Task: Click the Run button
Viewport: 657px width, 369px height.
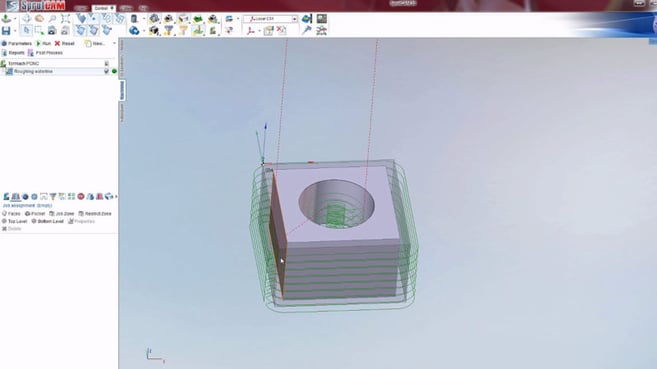Action: 43,44
